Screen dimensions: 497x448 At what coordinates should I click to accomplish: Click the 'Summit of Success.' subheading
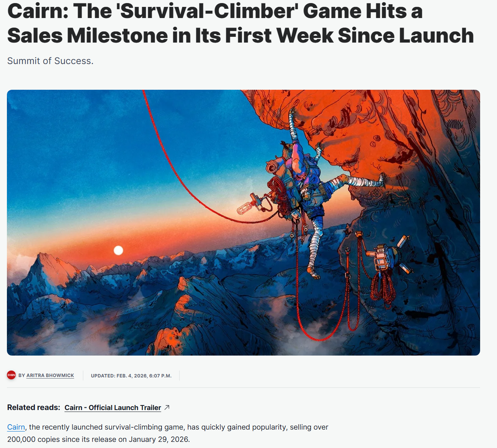tap(50, 61)
